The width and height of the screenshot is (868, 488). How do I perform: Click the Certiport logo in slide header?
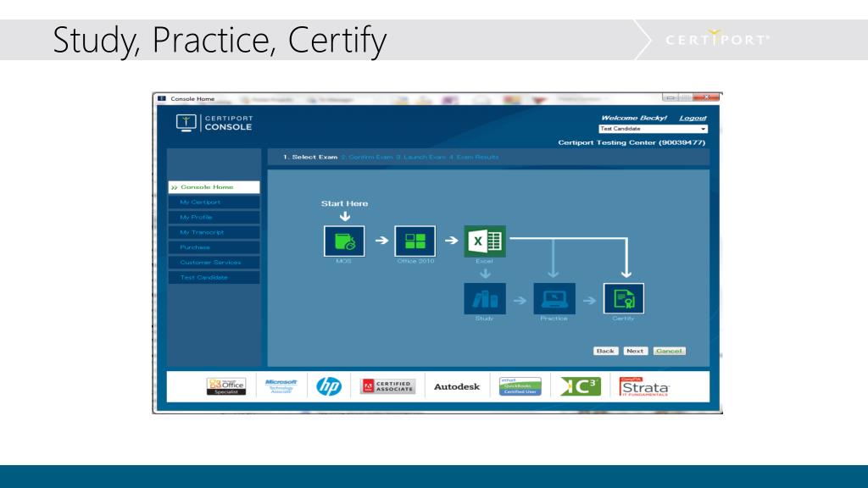click(717, 39)
